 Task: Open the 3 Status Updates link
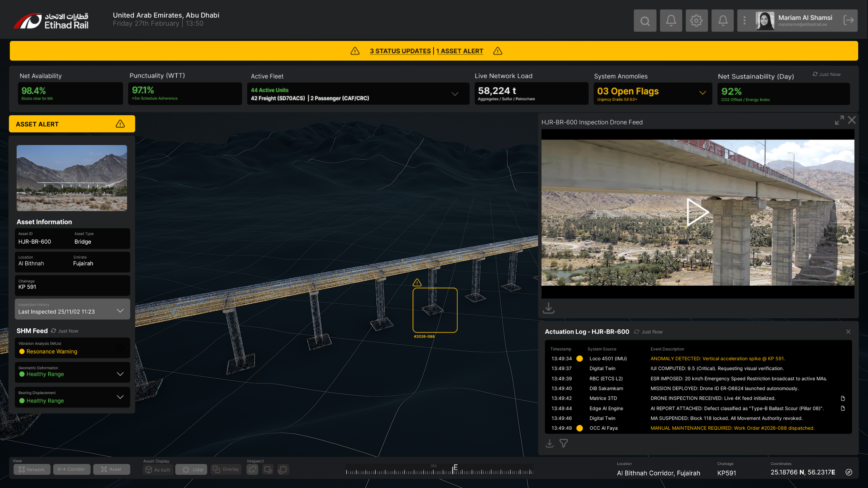pyautogui.click(x=400, y=51)
